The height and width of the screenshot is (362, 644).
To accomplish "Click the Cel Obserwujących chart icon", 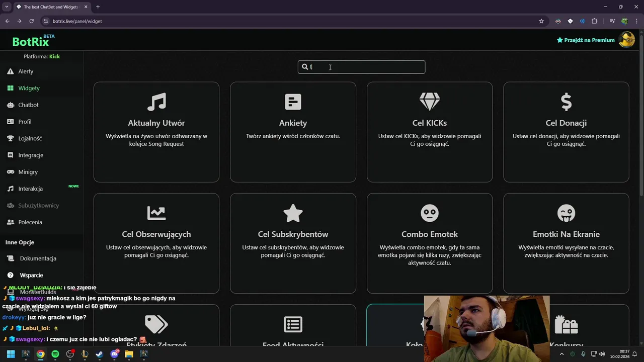I will (x=156, y=213).
